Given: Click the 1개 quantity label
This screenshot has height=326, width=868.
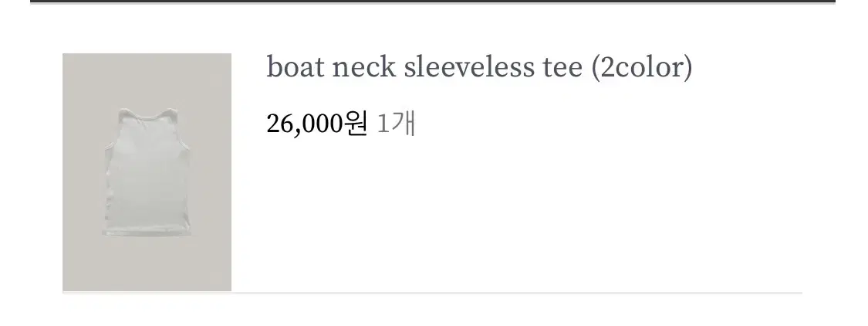Looking at the screenshot, I should [x=396, y=124].
